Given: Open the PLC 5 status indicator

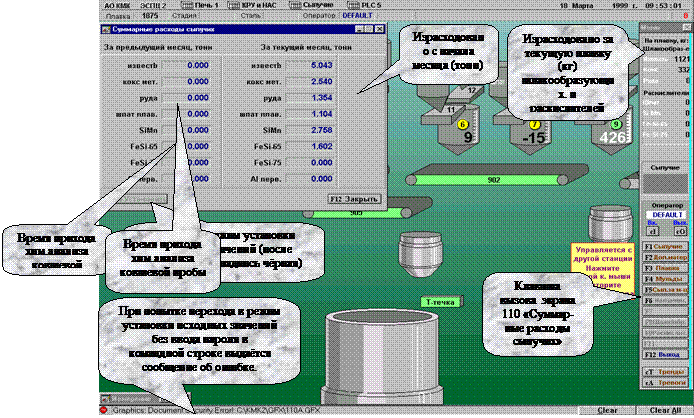Looking at the screenshot, I should point(364,5).
